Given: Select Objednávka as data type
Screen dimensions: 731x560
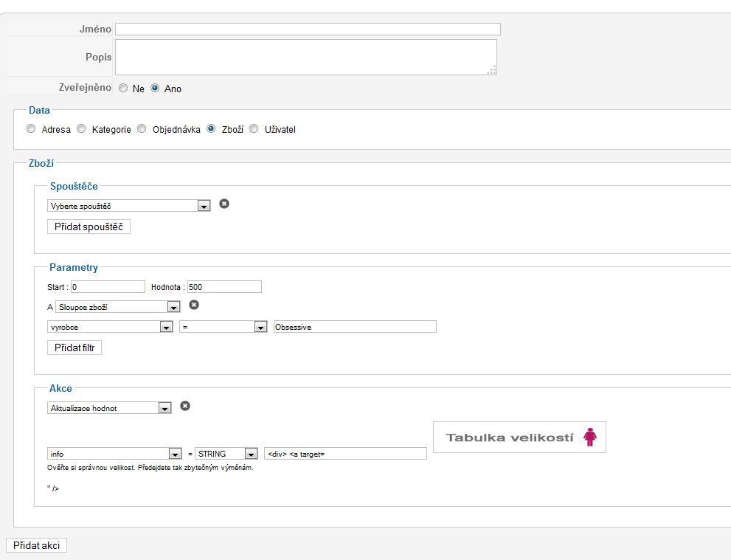Looking at the screenshot, I should (x=142, y=129).
